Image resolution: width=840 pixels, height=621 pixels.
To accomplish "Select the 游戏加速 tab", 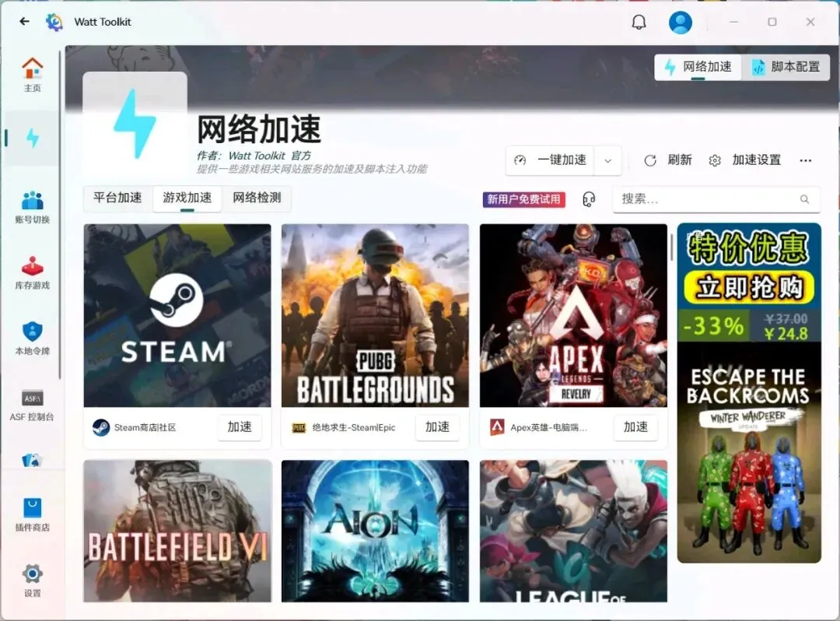I will [x=187, y=198].
